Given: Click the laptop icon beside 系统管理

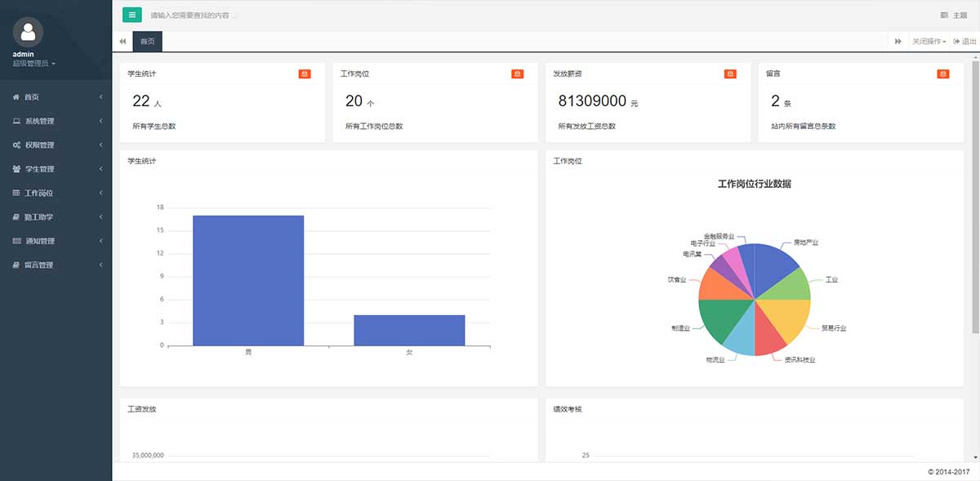Looking at the screenshot, I should pyautogui.click(x=16, y=121).
